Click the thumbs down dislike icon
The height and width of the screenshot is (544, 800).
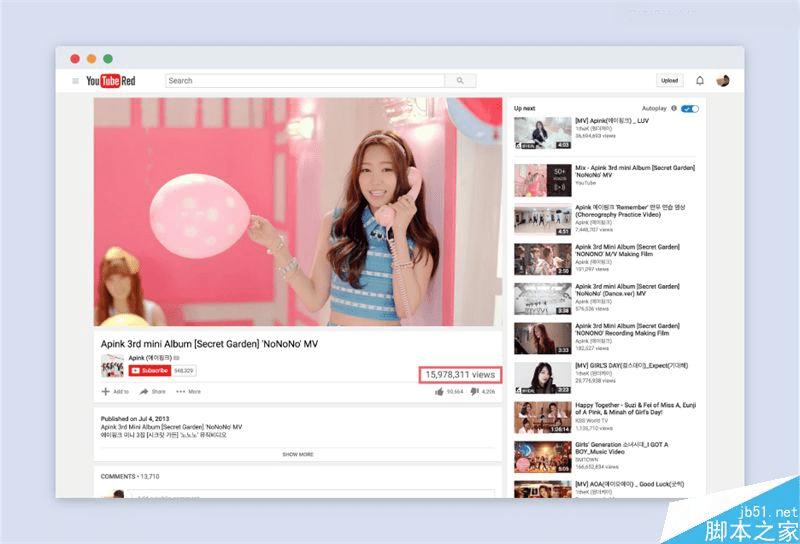[474, 391]
